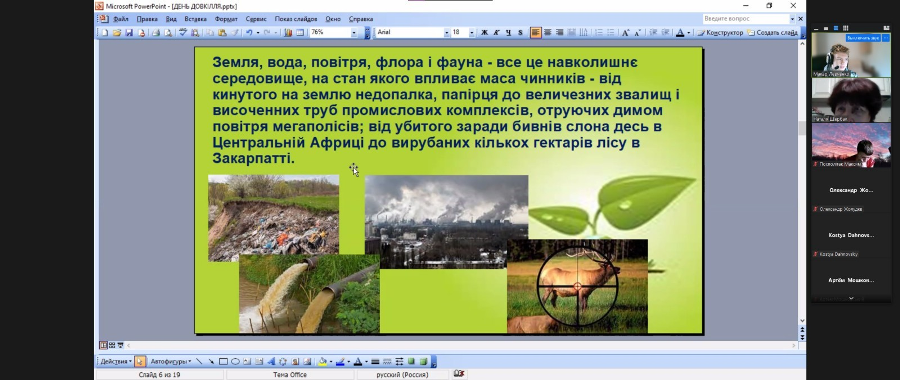Click the Создать слайд button
The image size is (900, 380).
pos(773,33)
